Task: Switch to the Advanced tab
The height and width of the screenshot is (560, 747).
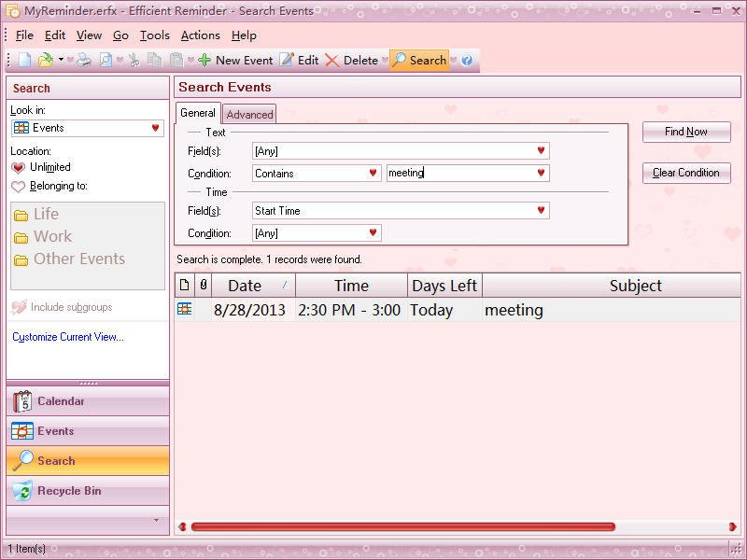Action: [x=249, y=115]
